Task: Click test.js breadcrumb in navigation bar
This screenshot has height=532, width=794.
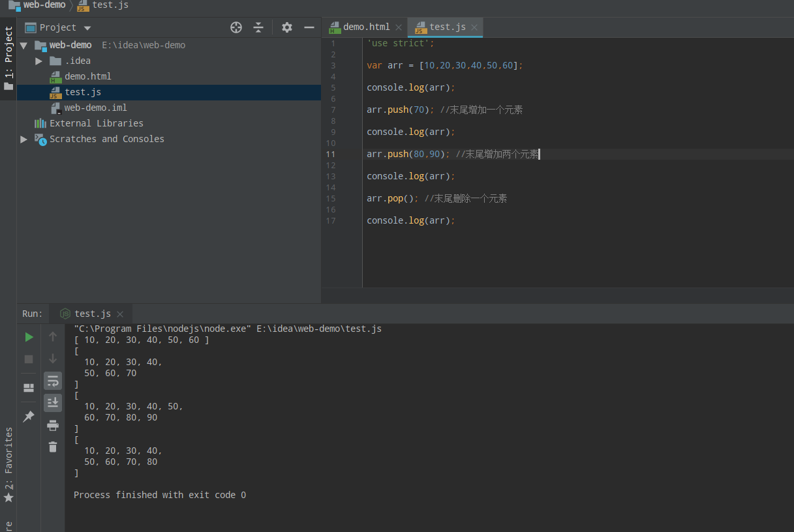Action: pyautogui.click(x=102, y=5)
